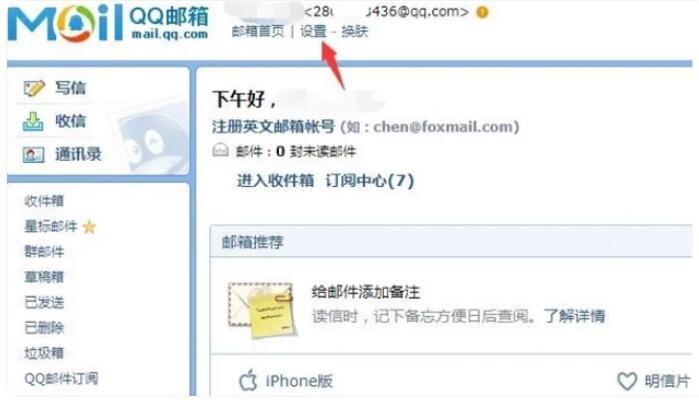Open the 垃圾箱 junk folder
The image size is (699, 400).
(44, 353)
